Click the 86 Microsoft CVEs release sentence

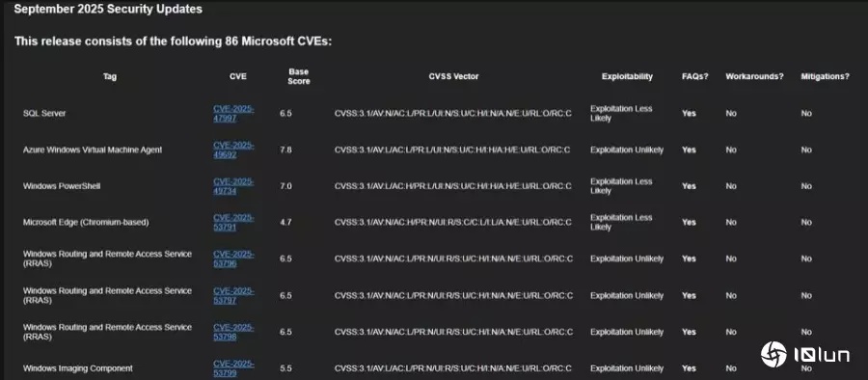point(173,41)
